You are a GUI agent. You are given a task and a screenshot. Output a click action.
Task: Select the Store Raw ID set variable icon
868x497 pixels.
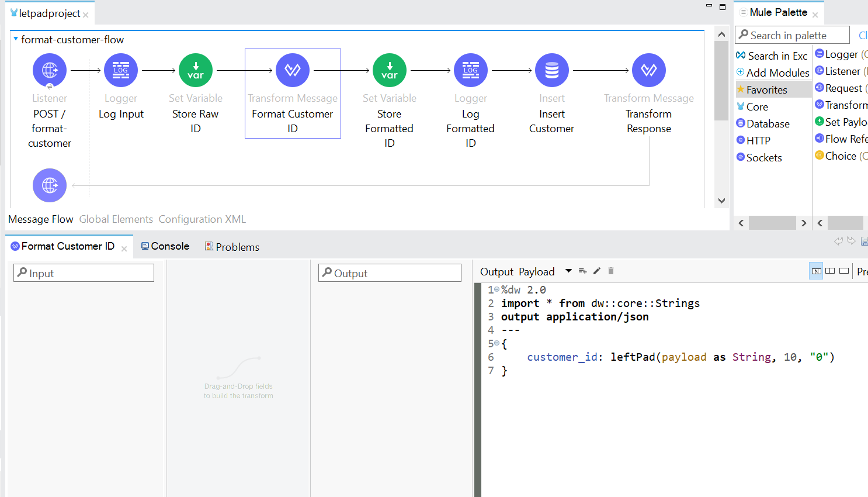(196, 70)
